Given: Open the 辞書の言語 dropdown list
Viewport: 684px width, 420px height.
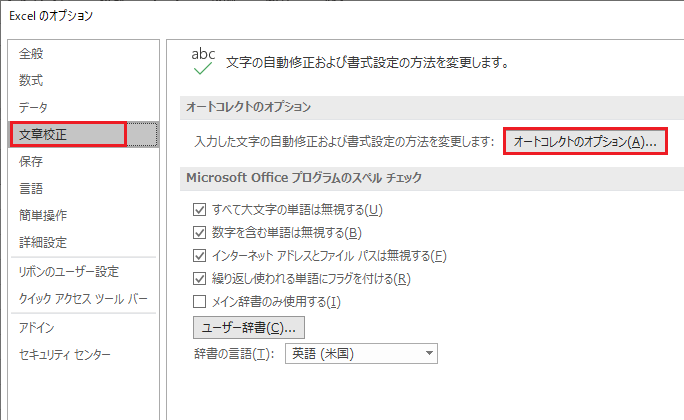Looking at the screenshot, I should pos(360,354).
